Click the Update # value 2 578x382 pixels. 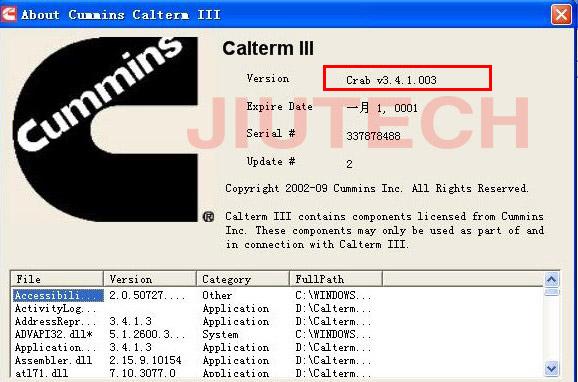pos(349,164)
